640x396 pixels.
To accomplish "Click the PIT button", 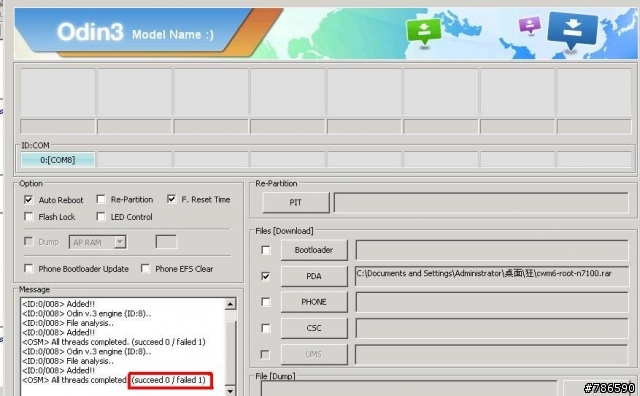I will point(296,202).
